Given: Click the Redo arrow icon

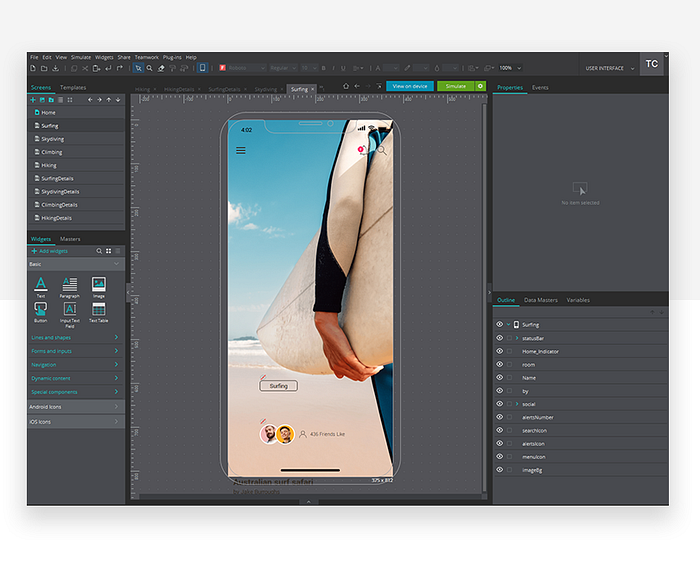Looking at the screenshot, I should (x=120, y=68).
